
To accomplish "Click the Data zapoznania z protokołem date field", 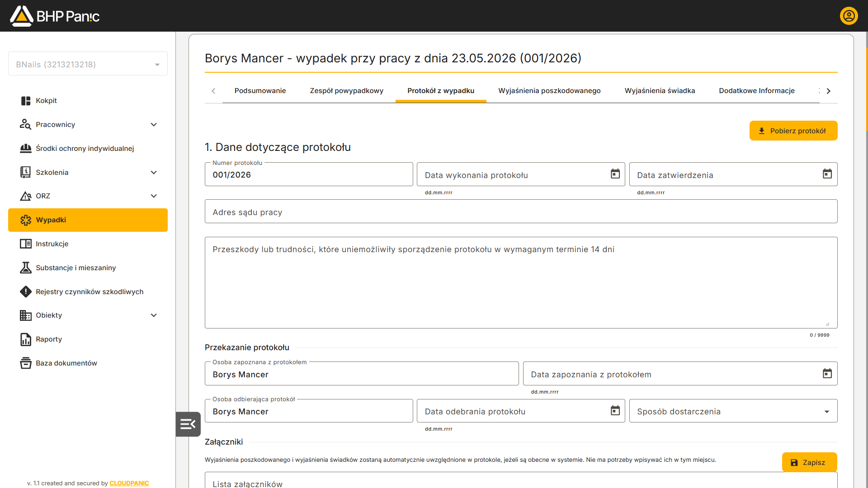I will 680,374.
